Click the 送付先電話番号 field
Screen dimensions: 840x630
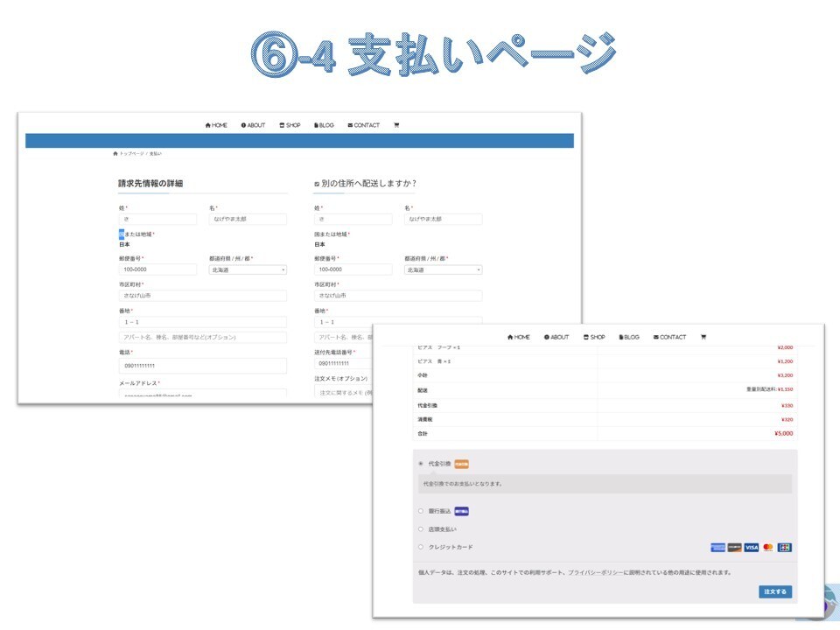pyautogui.click(x=343, y=363)
